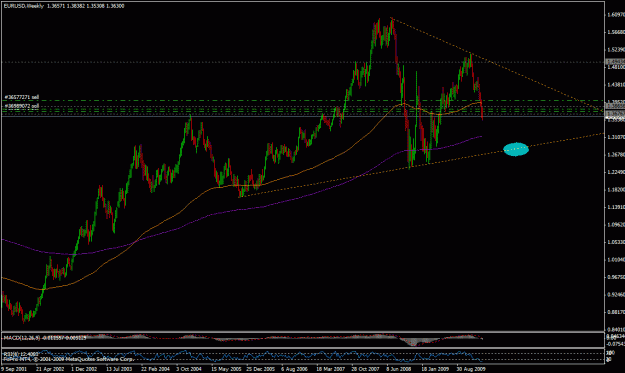Select the cyan ellipse drawn on the chart
Viewport: 625px width, 373px height.
pyautogui.click(x=516, y=149)
